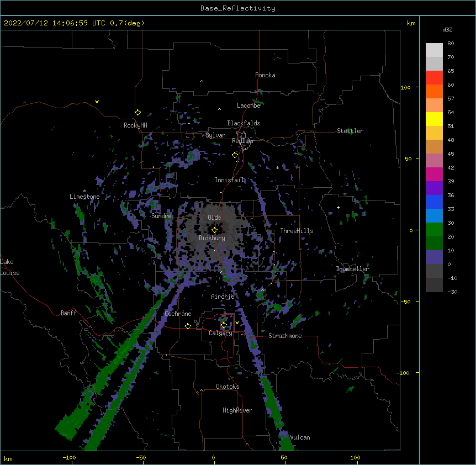Click the km unit label on horizontal axis
The width and height of the screenshot is (476, 465).
[x=8, y=458]
